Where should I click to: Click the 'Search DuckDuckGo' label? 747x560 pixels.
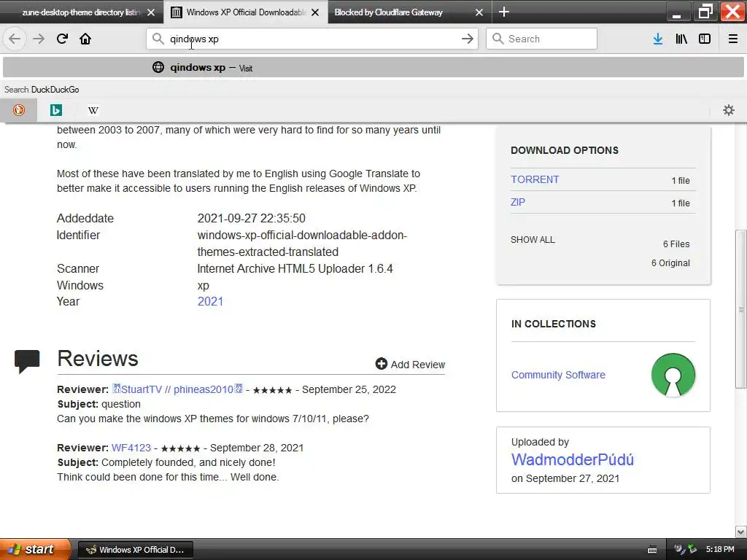point(42,90)
